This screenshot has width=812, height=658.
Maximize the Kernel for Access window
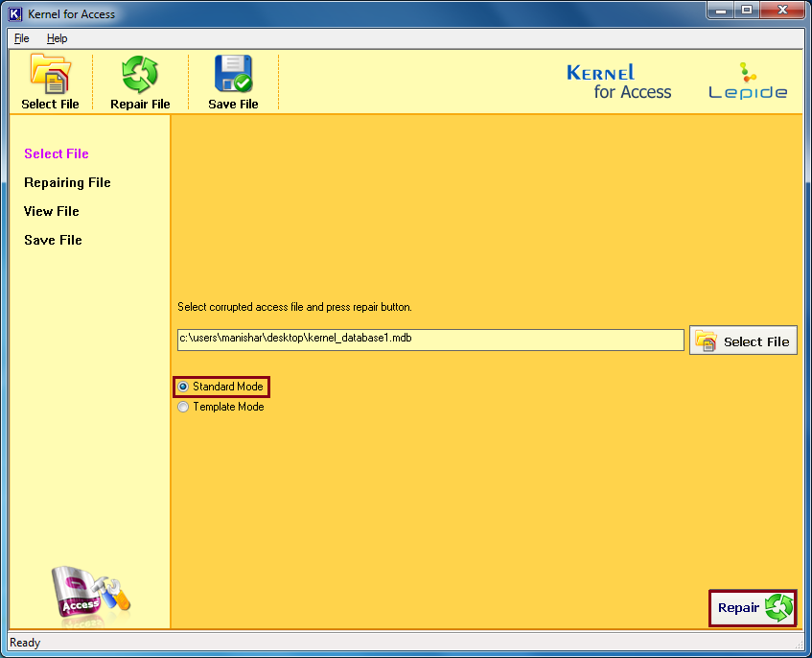[746, 10]
